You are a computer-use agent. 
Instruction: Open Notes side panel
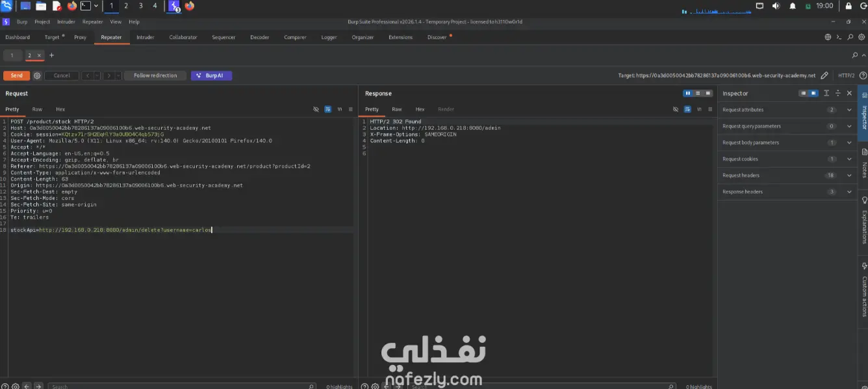pyautogui.click(x=863, y=166)
